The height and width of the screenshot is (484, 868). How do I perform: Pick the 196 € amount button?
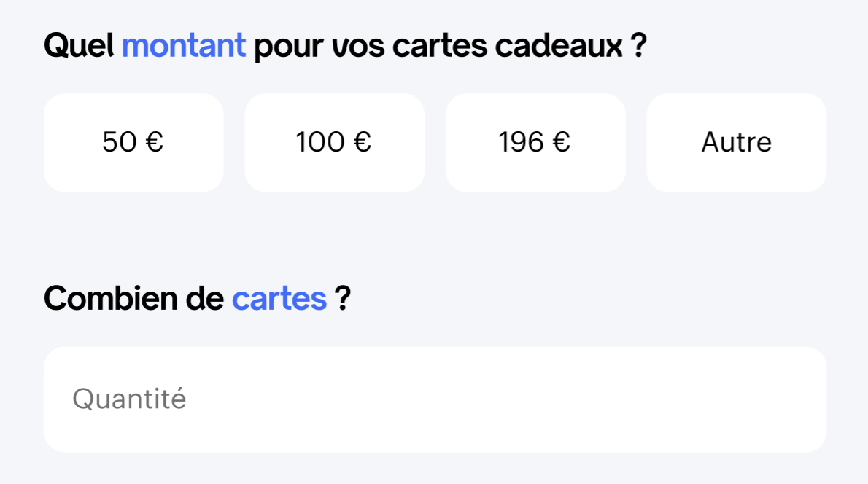pos(535,143)
